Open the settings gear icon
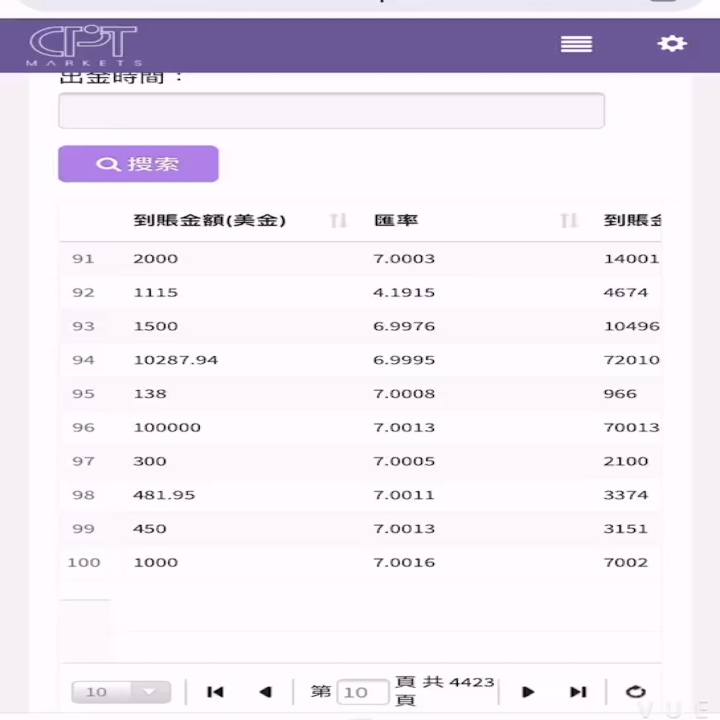This screenshot has width=720, height=720. tap(672, 44)
